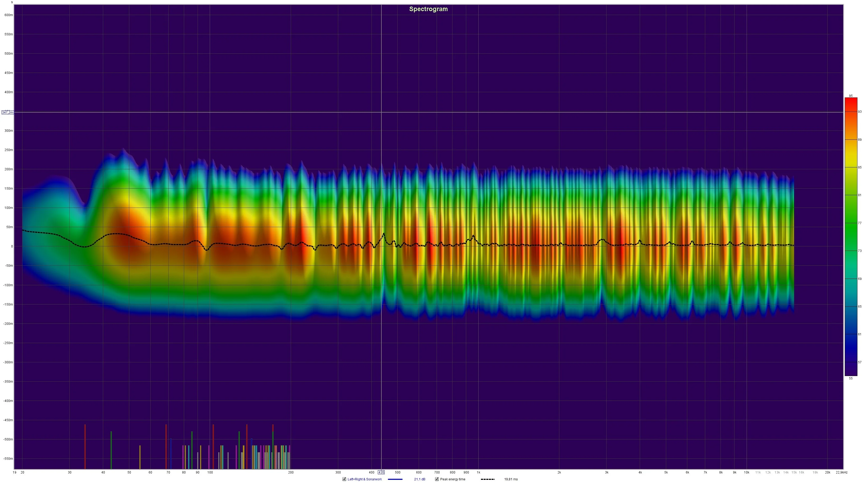Click the 19,81 ms peak energy readout
The image size is (868, 483).
[x=511, y=479]
